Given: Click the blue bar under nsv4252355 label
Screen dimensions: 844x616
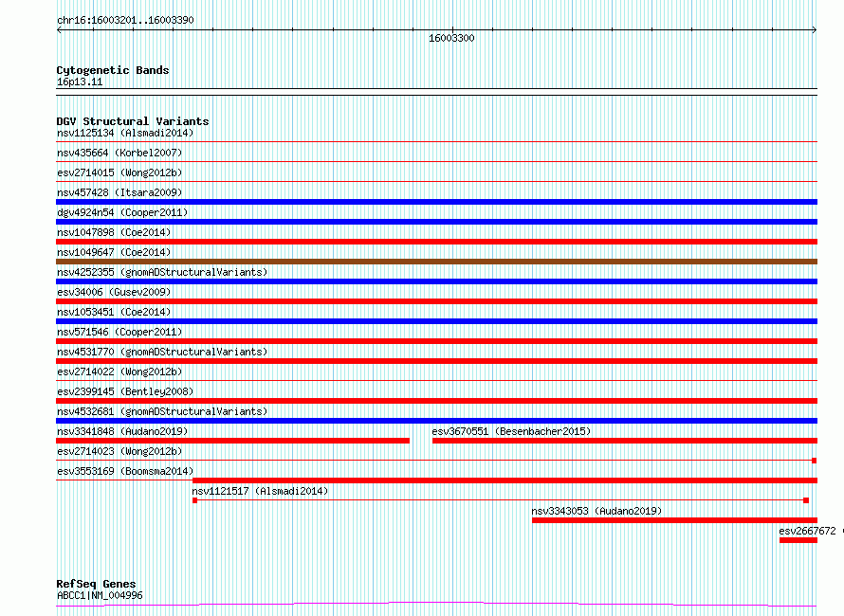Looking at the screenshot, I should click(436, 281).
